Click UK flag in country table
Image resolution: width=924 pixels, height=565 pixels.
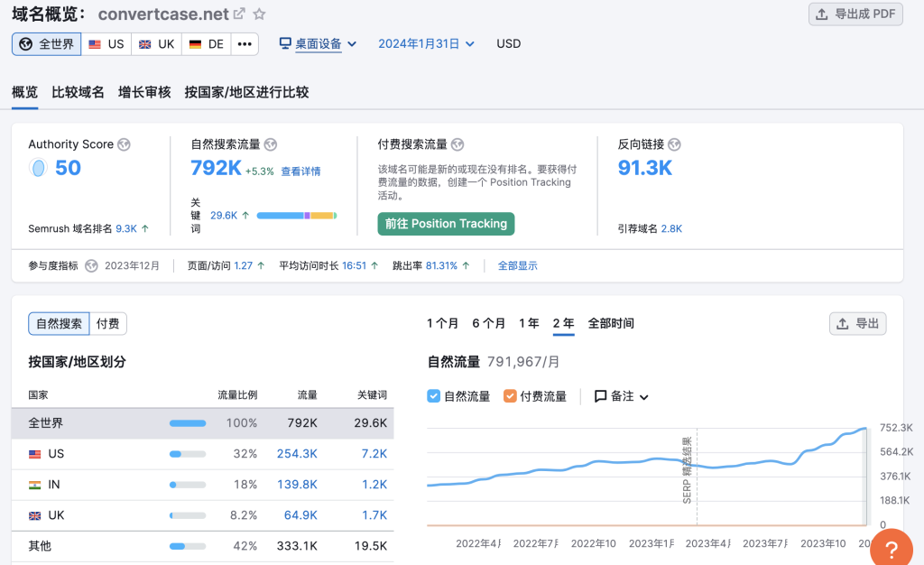(x=35, y=515)
